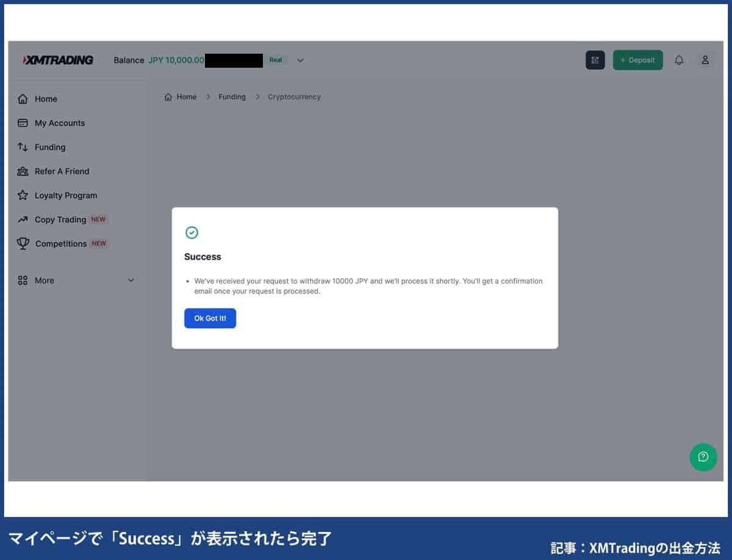Click the Copy Trading trend arrow icon
This screenshot has width=732, height=560.
coord(23,220)
